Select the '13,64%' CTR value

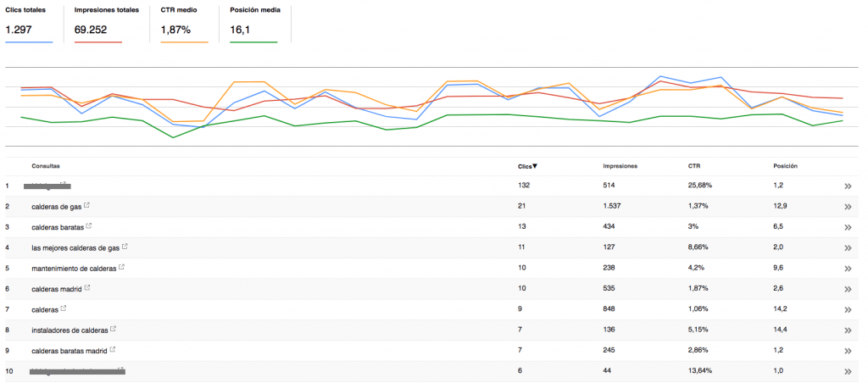(699, 371)
